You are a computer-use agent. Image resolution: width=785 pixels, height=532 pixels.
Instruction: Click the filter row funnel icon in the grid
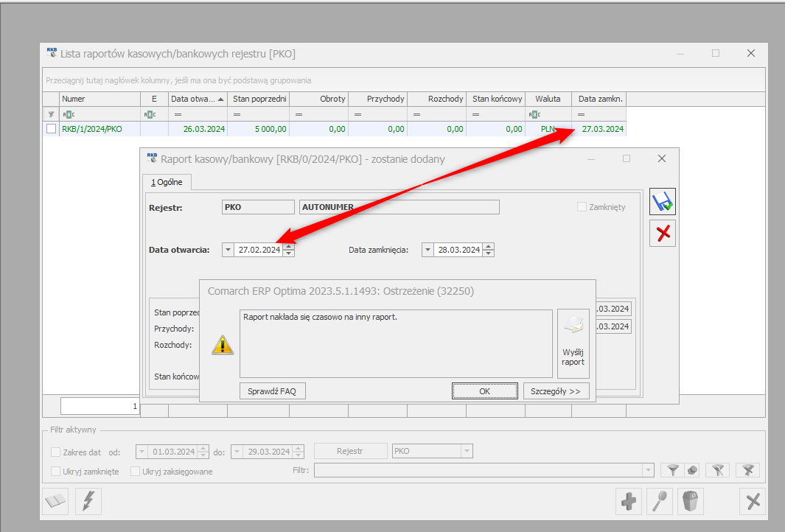point(51,115)
